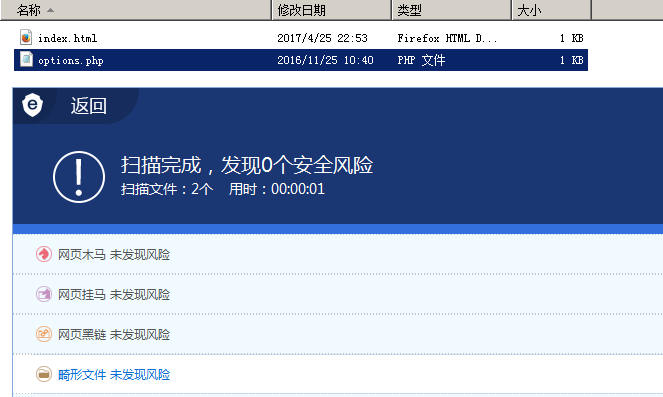Click the index.html Firefox file icon
Viewport: 663px width, 397px height.
click(26, 37)
